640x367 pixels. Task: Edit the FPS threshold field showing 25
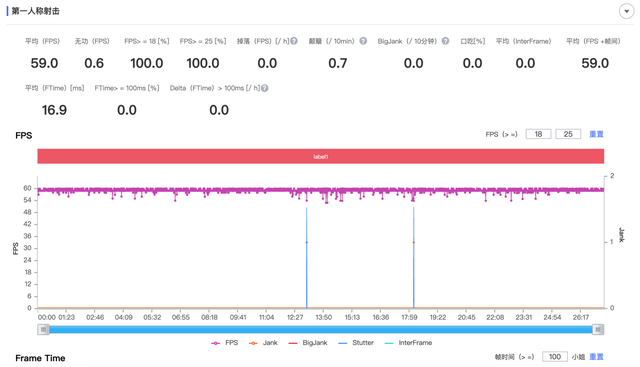(568, 134)
